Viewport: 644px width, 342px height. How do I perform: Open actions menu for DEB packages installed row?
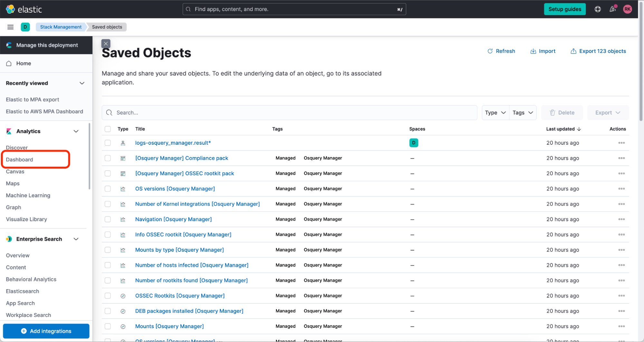[x=621, y=311]
